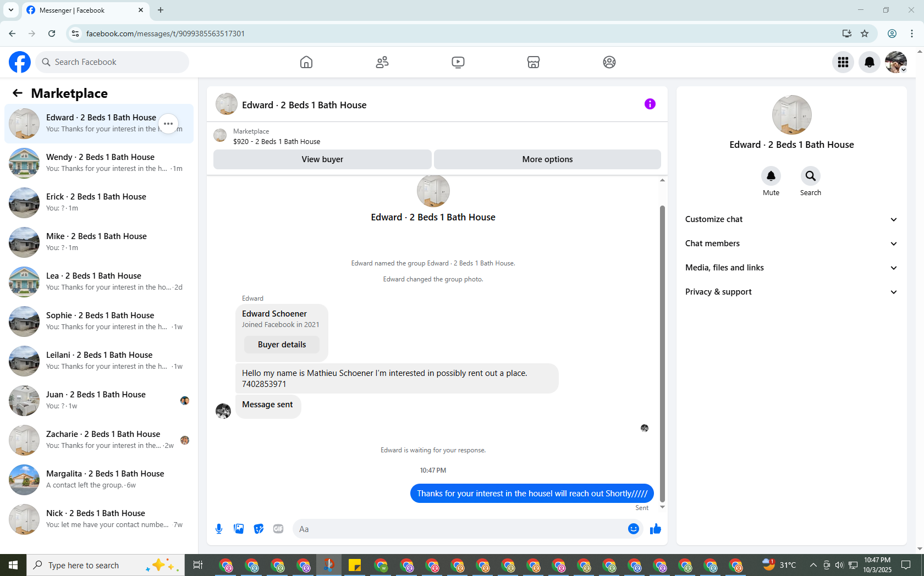Click the Search Facebook field

112,62
